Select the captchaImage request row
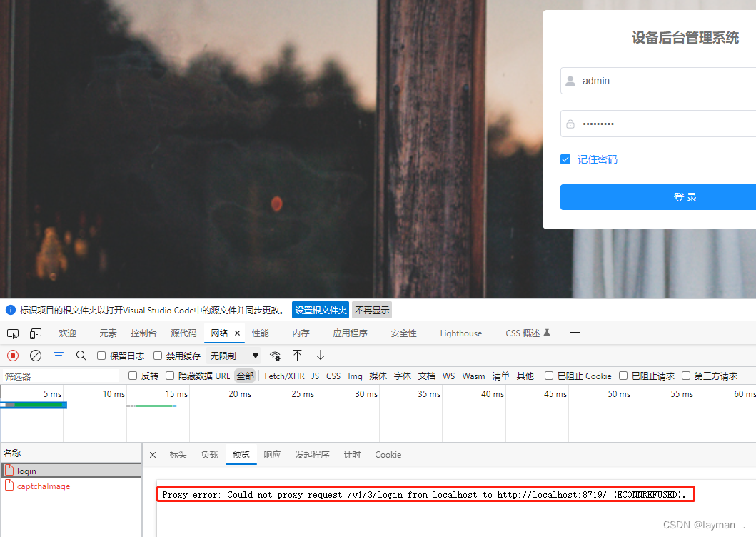This screenshot has width=756, height=537. 71,486
